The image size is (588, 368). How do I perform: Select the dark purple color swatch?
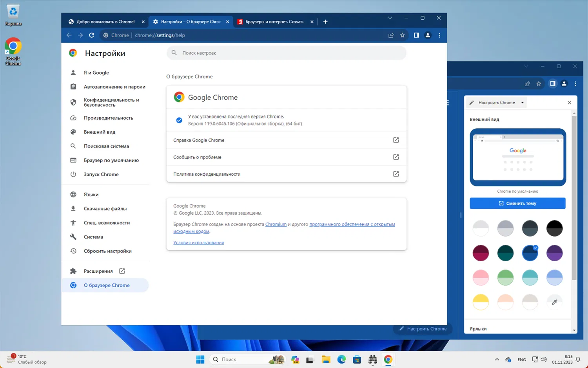(554, 253)
